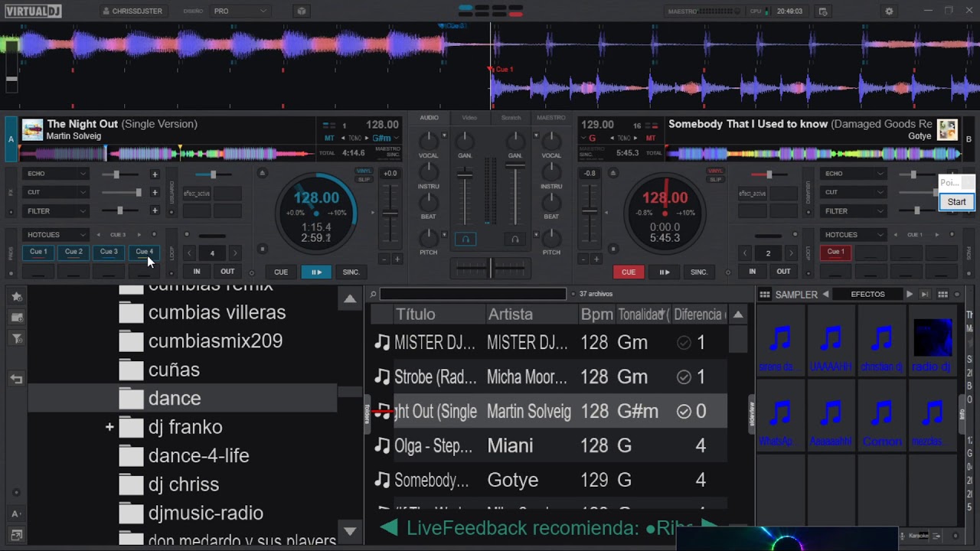The width and height of the screenshot is (980, 551).
Task: Click the loop halve arrow on deck A
Action: (x=189, y=253)
